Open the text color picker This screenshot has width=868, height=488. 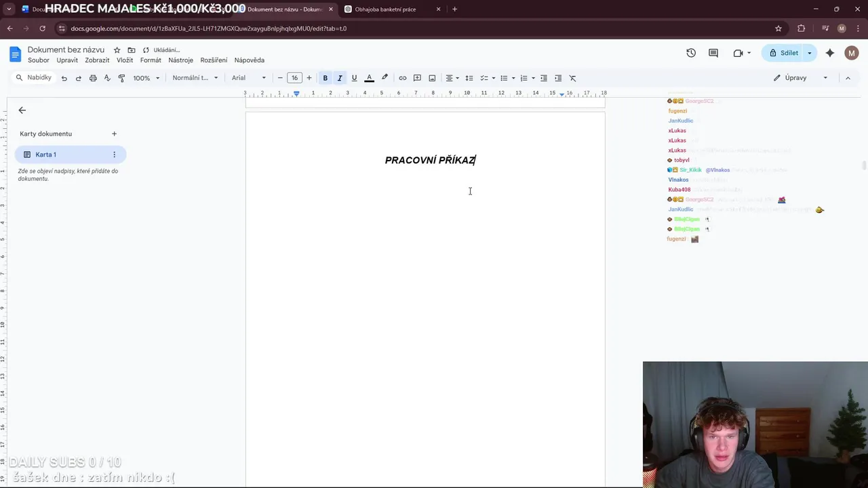coord(369,78)
